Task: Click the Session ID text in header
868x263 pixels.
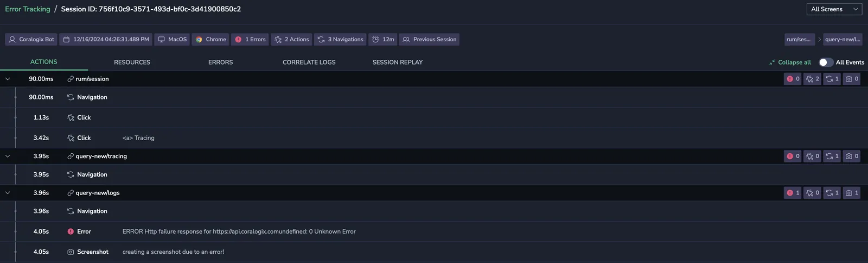Action: tap(151, 9)
